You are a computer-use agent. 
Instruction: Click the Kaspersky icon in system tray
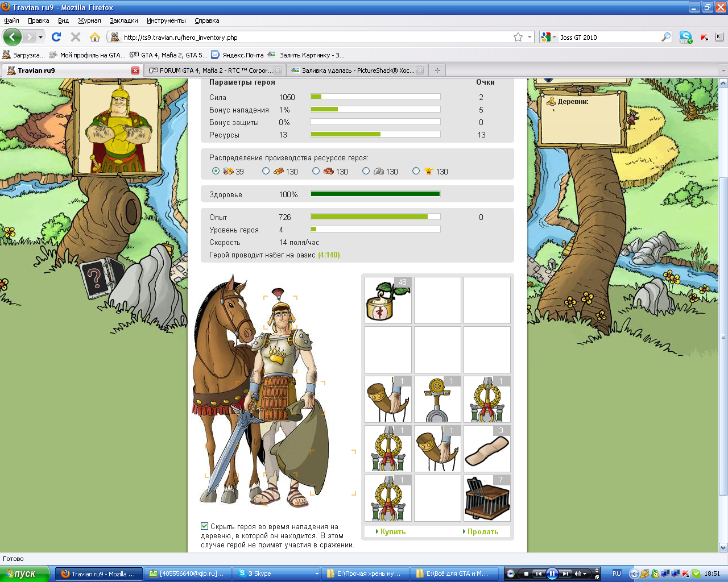coord(686,573)
